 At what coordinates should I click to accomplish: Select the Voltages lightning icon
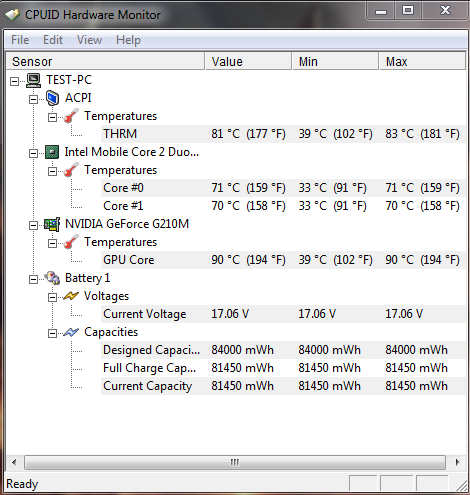coord(71,296)
